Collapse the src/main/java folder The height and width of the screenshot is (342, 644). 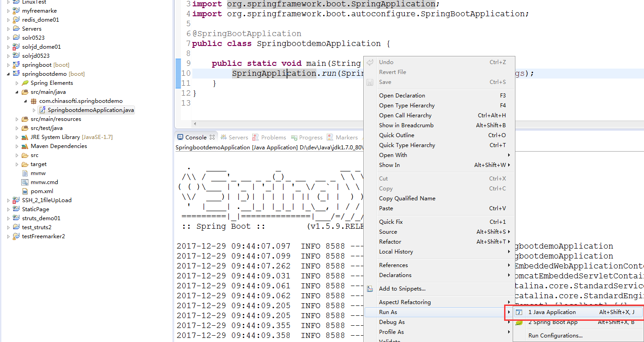[x=17, y=92]
